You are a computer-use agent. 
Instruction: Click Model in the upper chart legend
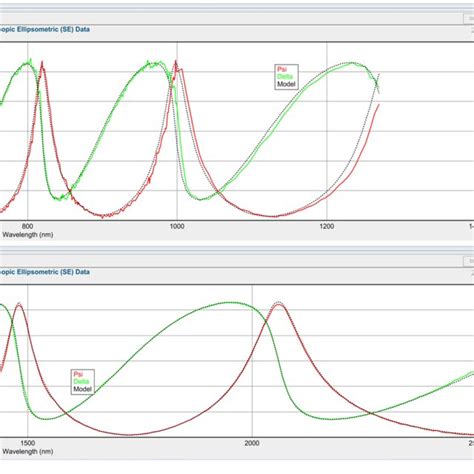click(x=286, y=84)
